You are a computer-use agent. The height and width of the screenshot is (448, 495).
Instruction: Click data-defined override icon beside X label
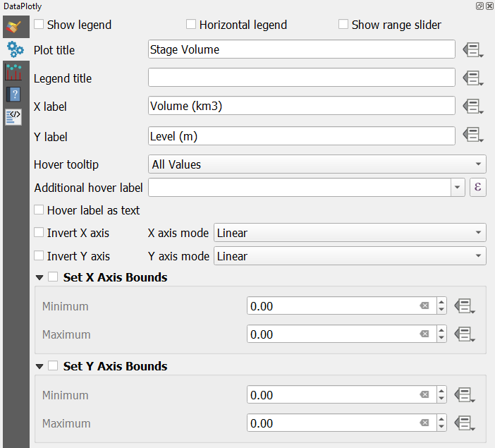(472, 106)
